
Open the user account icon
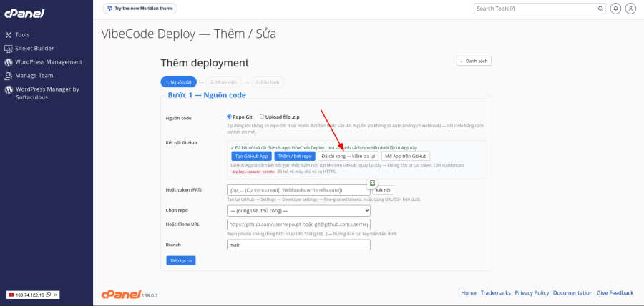click(630, 8)
